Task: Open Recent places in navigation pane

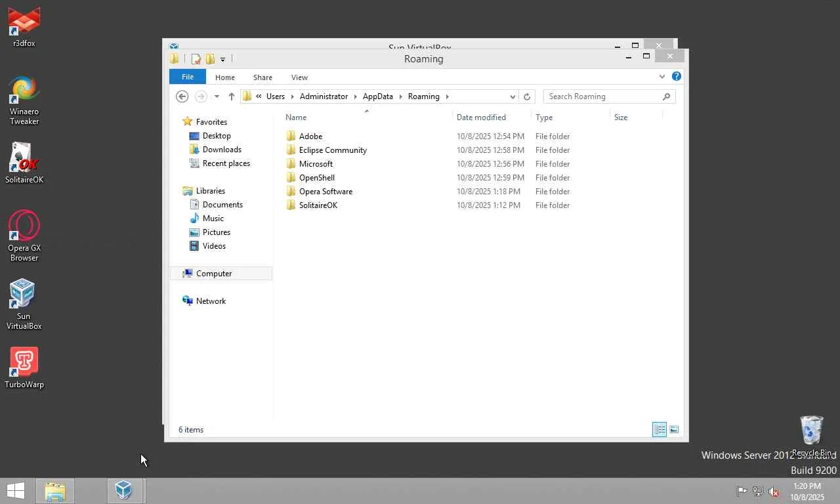Action: click(x=226, y=163)
